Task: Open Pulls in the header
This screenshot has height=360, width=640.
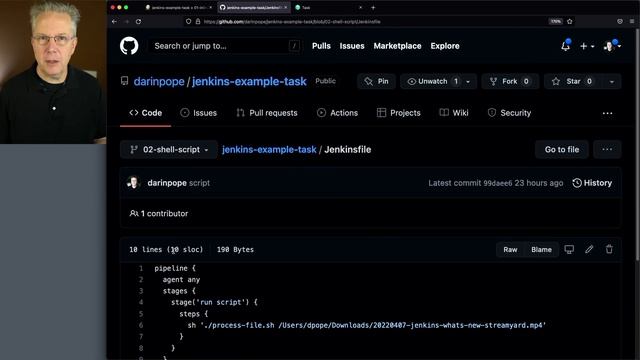Action: [321, 46]
